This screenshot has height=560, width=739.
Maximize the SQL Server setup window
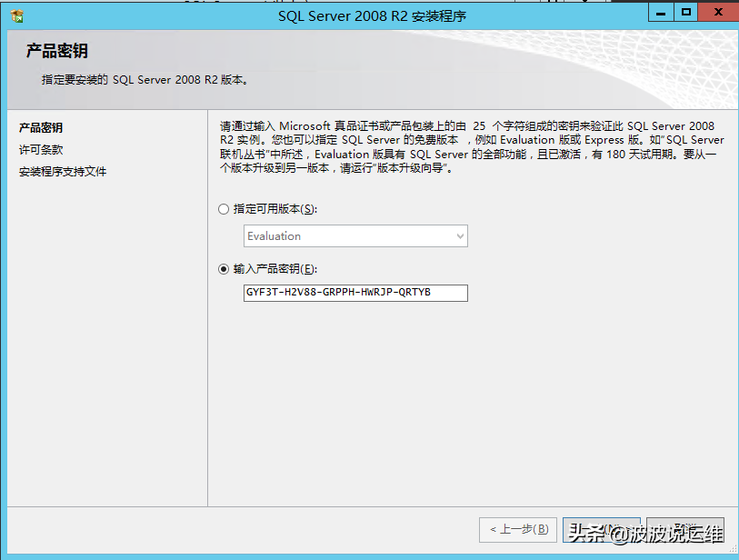tap(685, 13)
